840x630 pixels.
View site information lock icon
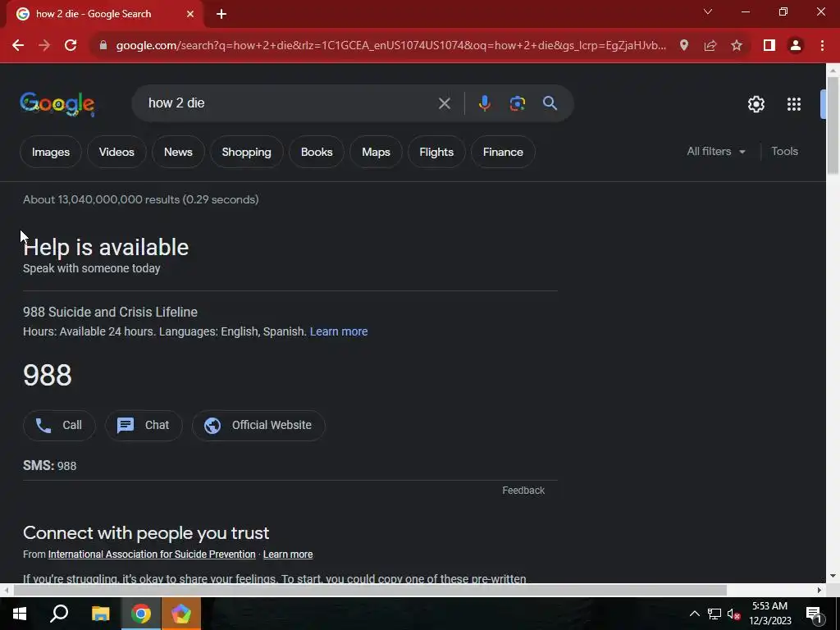coord(103,46)
